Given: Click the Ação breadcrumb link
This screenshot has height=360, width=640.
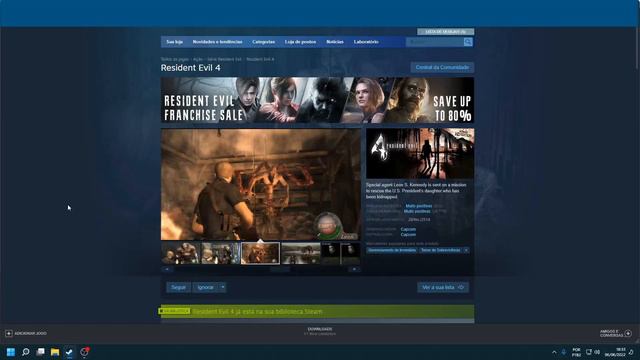Looking at the screenshot, I should [198, 59].
